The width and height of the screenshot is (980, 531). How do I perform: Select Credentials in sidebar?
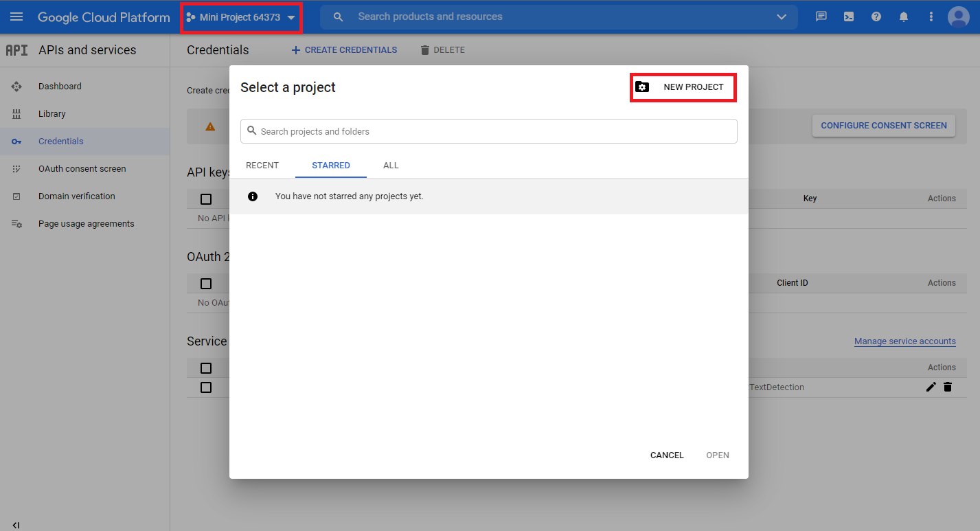[61, 142]
